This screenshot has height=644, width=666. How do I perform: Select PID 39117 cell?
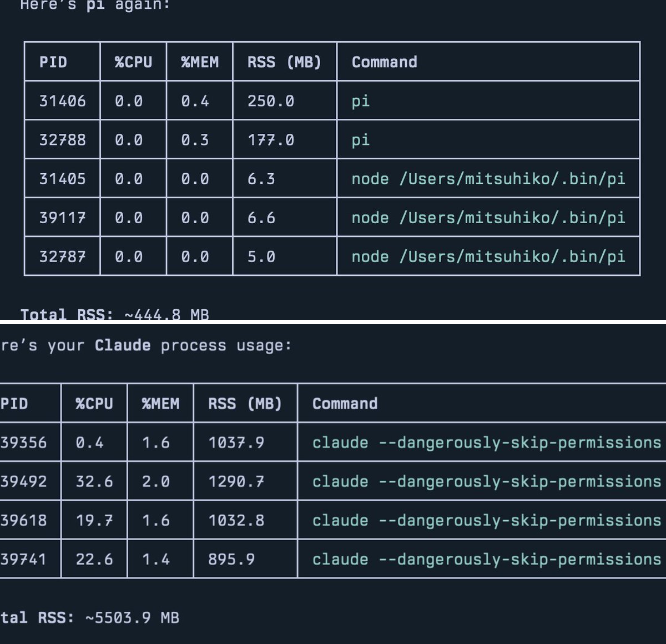[62, 218]
